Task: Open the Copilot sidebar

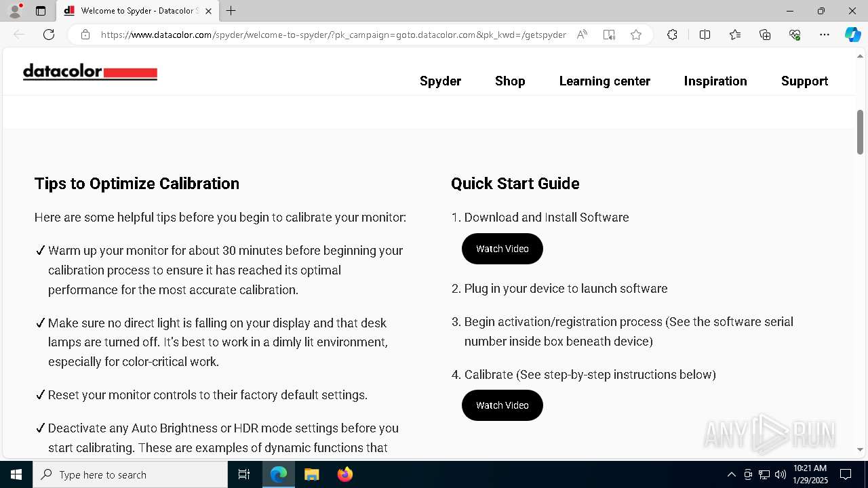Action: (x=852, y=35)
